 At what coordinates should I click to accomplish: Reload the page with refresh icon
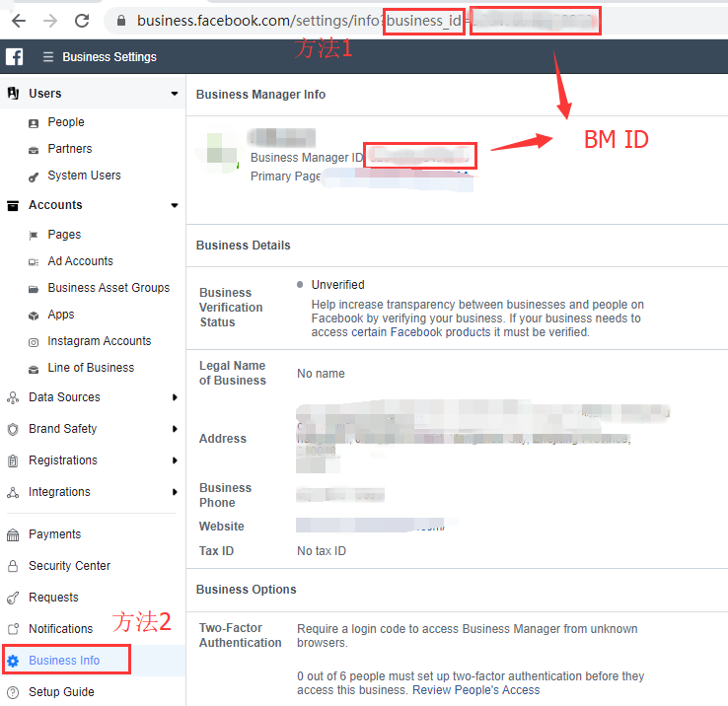pos(82,21)
